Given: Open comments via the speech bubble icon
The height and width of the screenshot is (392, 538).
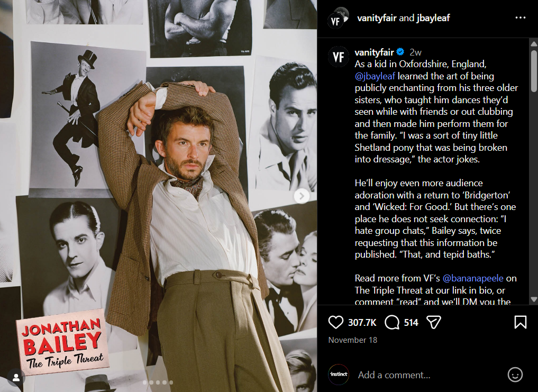Looking at the screenshot, I should click(392, 322).
